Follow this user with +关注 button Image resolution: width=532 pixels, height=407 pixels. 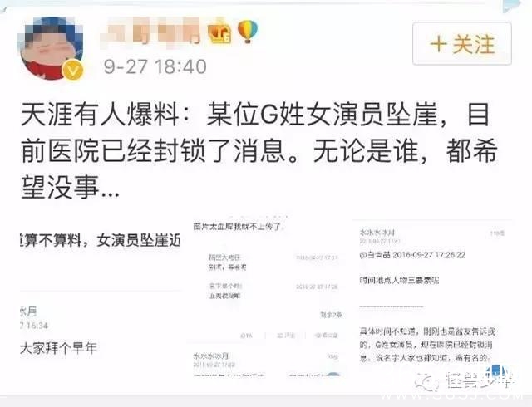click(462, 44)
